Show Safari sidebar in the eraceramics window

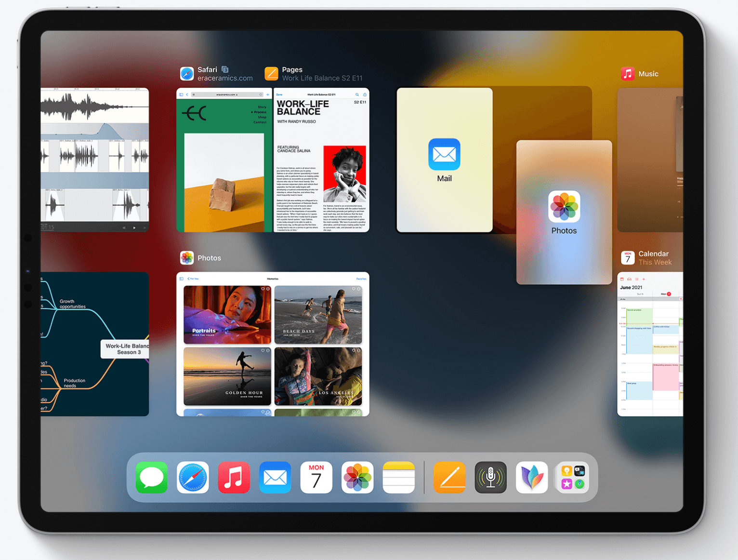(181, 94)
